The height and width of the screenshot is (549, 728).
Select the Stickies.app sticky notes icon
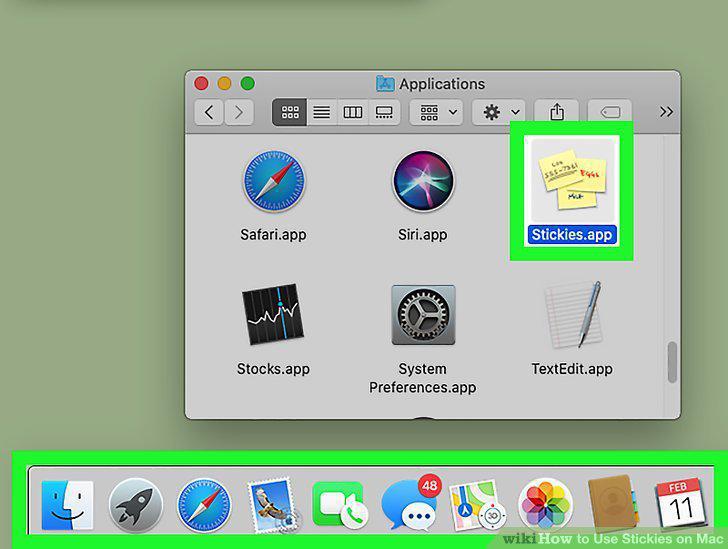[572, 179]
